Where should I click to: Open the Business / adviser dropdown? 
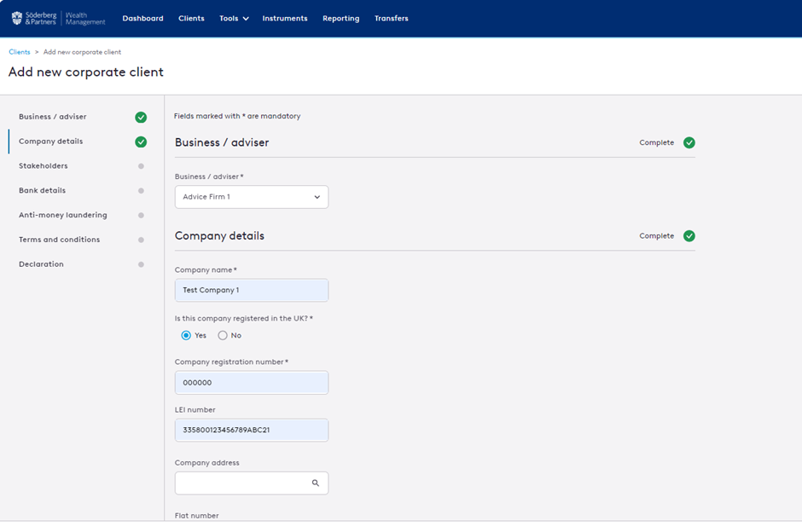click(x=251, y=197)
